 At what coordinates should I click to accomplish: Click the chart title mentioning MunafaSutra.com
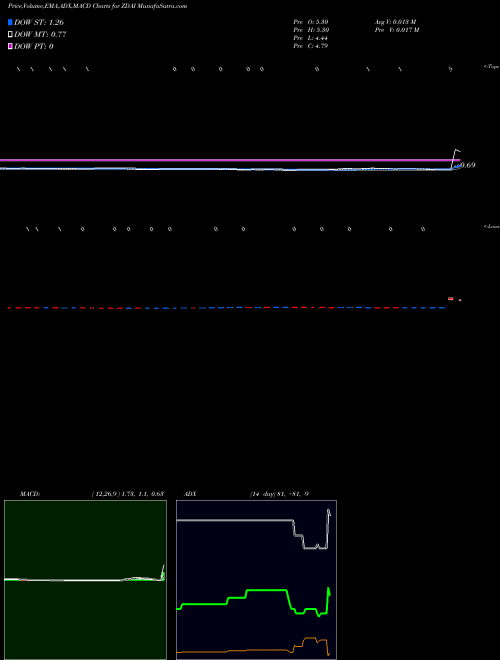tap(97, 6)
